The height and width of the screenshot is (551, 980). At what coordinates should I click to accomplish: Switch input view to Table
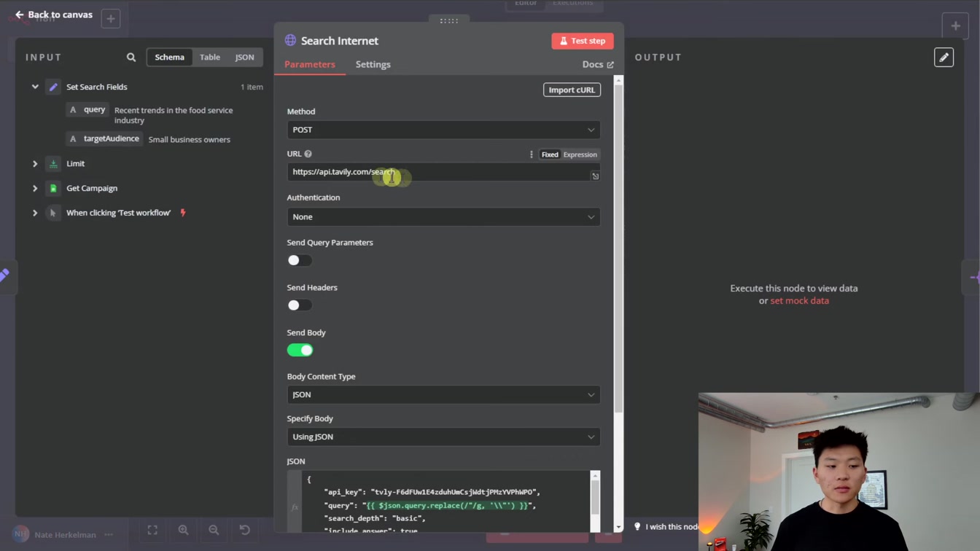[x=210, y=57]
